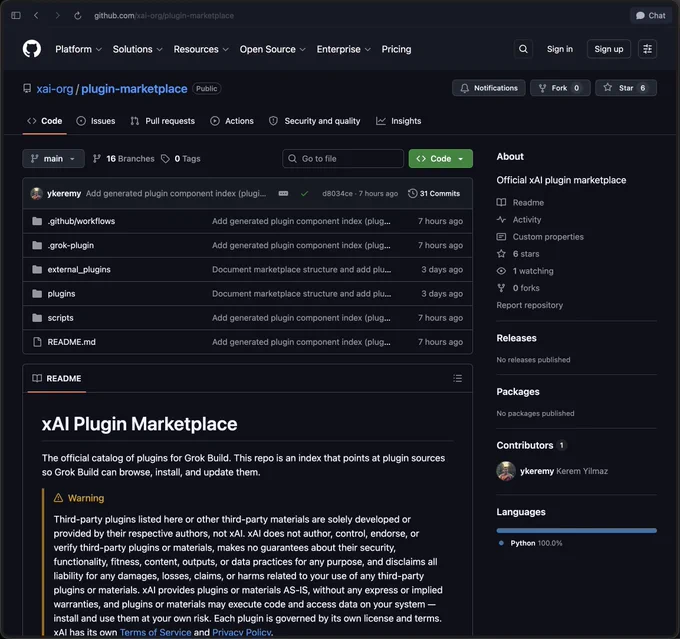Open the Terms of Service link
680x639 pixels.
tap(155, 632)
